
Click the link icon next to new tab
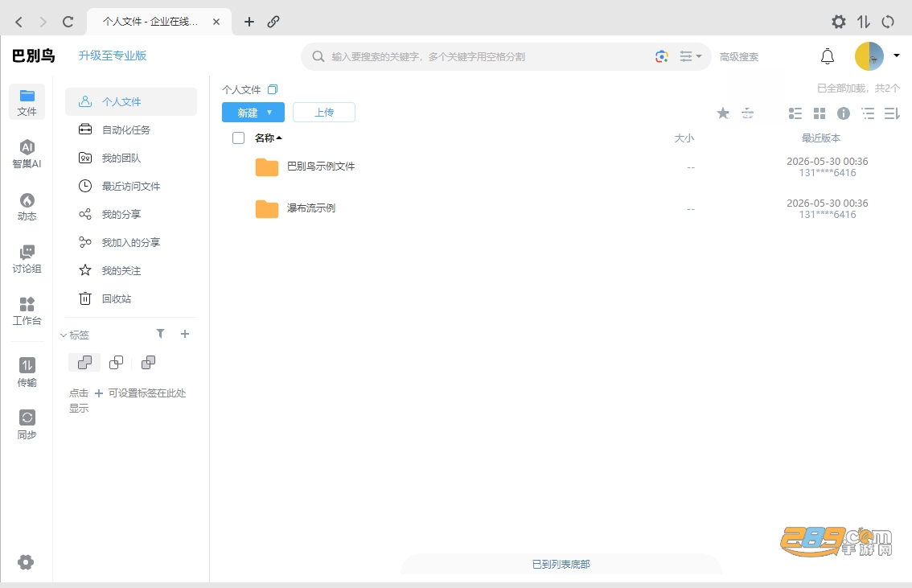point(273,22)
